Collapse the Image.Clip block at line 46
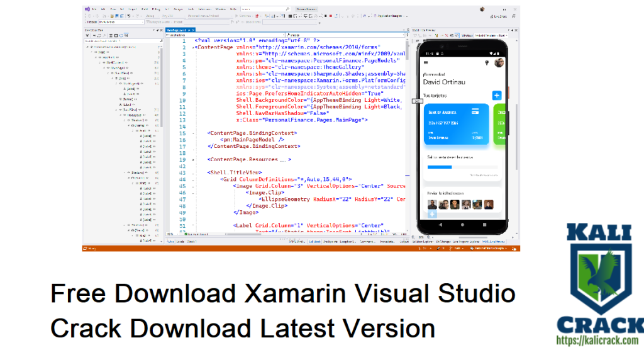This screenshot has width=644, height=355. click(193, 193)
